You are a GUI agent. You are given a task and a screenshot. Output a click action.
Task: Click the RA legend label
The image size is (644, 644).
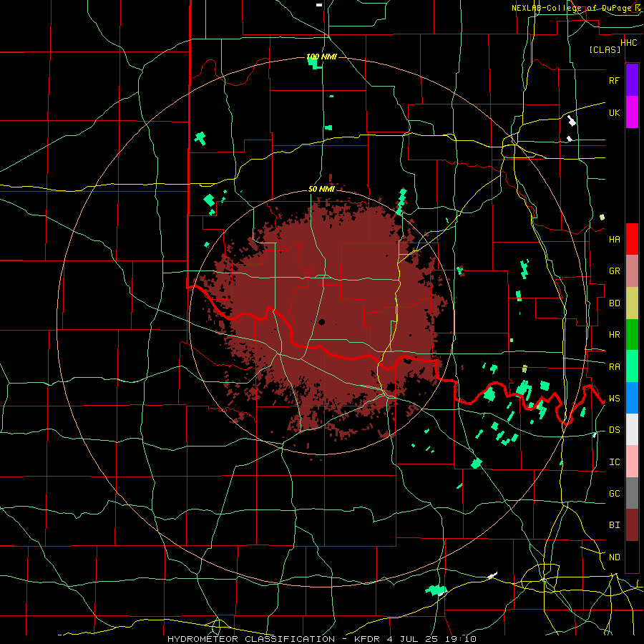click(614, 367)
